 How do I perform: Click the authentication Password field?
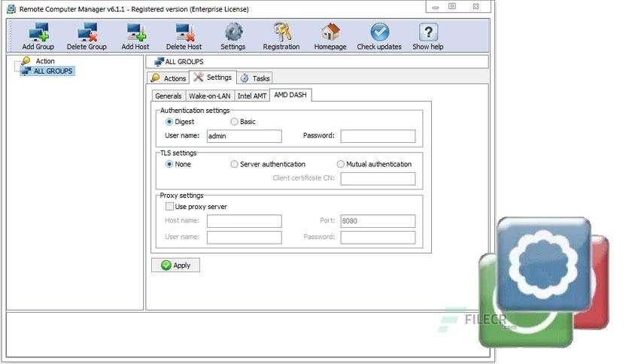(x=378, y=136)
